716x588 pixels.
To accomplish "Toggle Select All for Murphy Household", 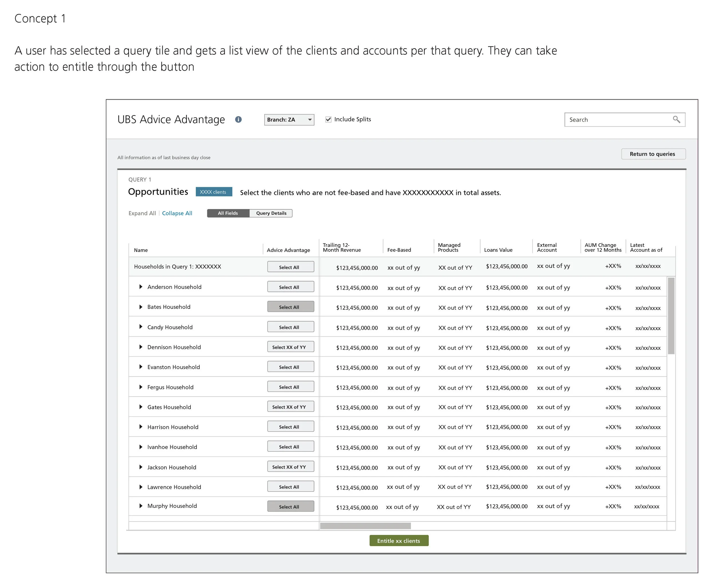I will [290, 507].
